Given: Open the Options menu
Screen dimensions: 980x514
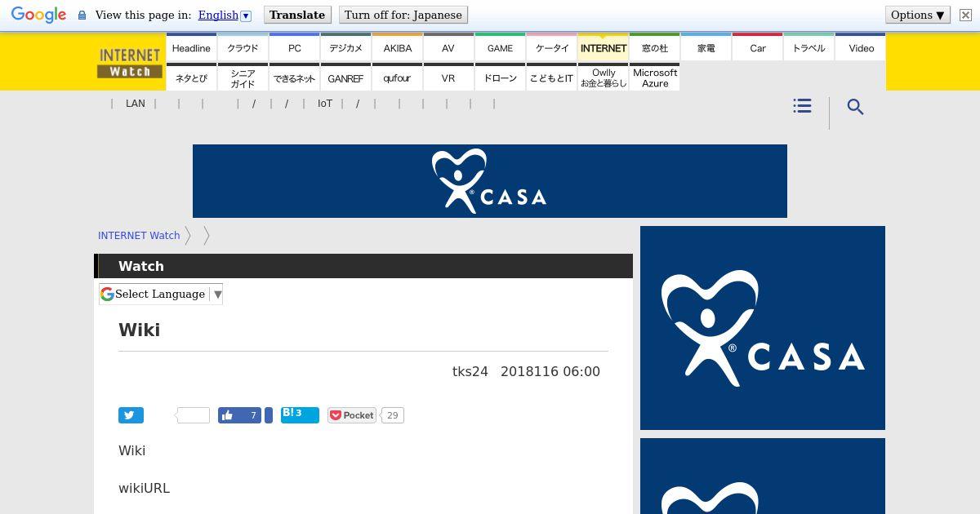Looking at the screenshot, I should [x=918, y=15].
